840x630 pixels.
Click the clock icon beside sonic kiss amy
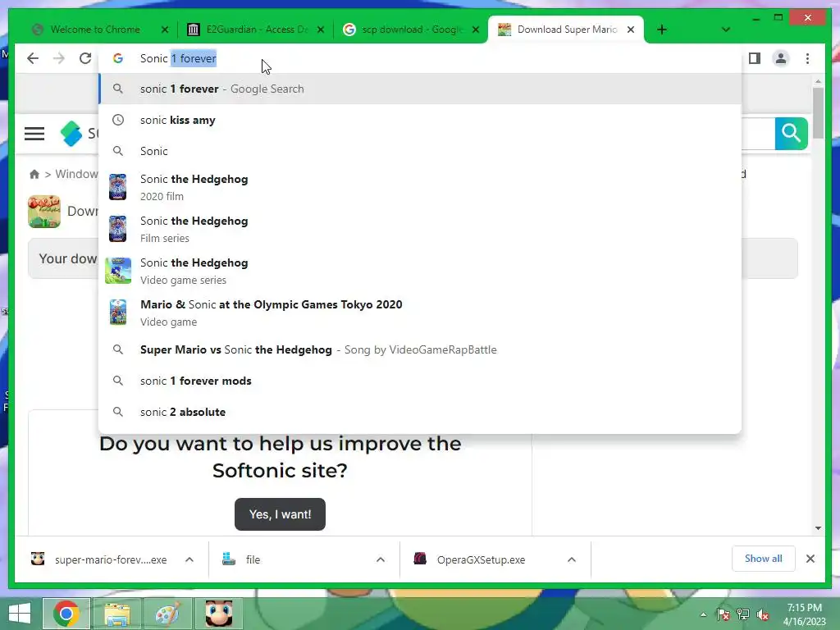click(x=118, y=120)
